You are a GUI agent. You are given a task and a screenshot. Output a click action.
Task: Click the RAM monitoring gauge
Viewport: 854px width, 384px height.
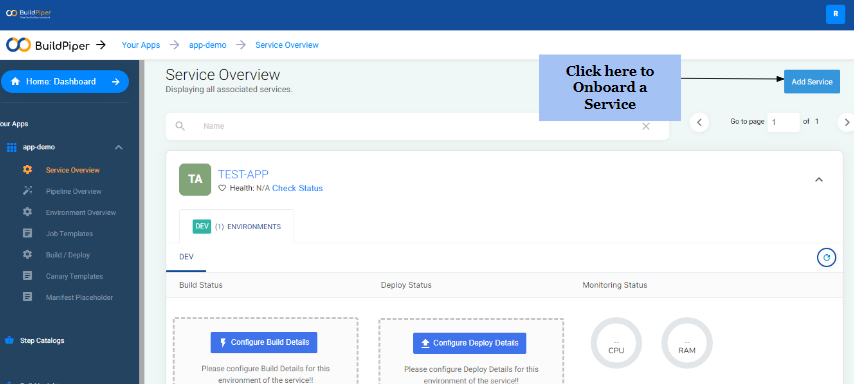(x=687, y=343)
